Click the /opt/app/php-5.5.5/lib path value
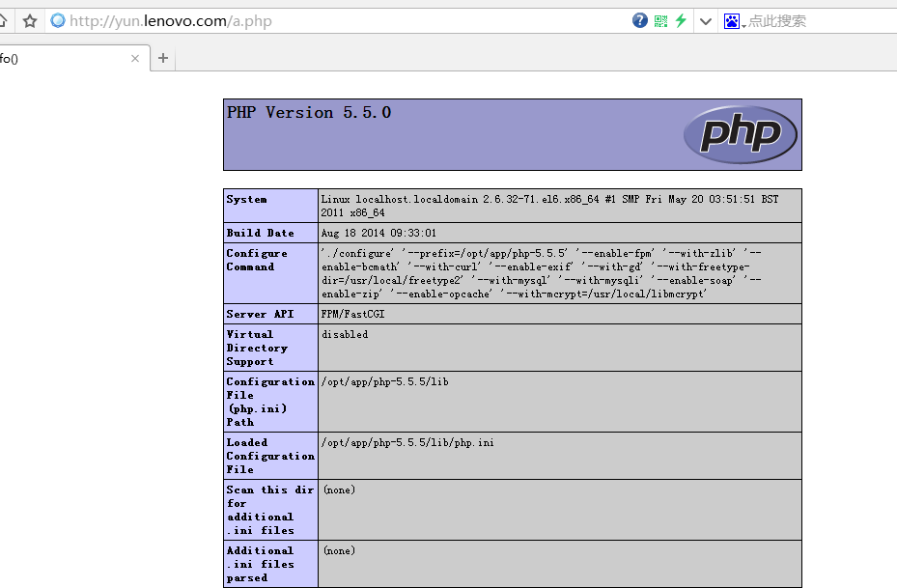897x588 pixels. pyautogui.click(x=384, y=381)
